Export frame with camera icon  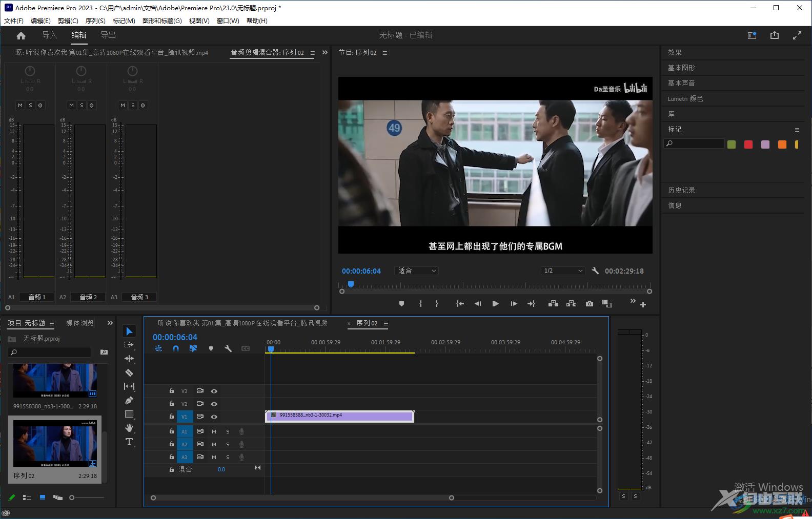pos(590,304)
